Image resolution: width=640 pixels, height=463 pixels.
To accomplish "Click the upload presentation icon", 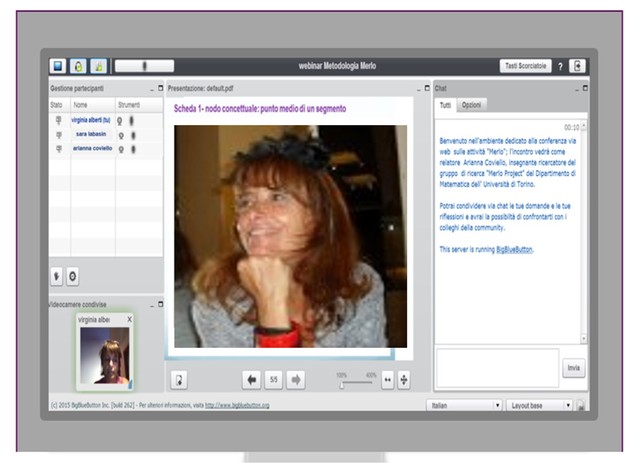I will point(179,380).
